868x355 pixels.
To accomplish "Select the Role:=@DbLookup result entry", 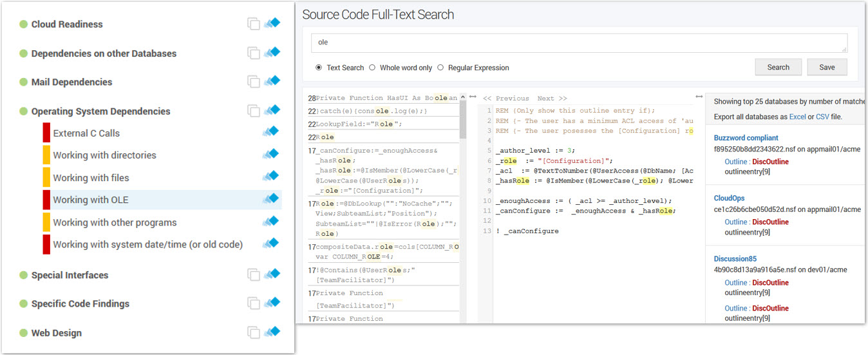I will tap(383, 218).
